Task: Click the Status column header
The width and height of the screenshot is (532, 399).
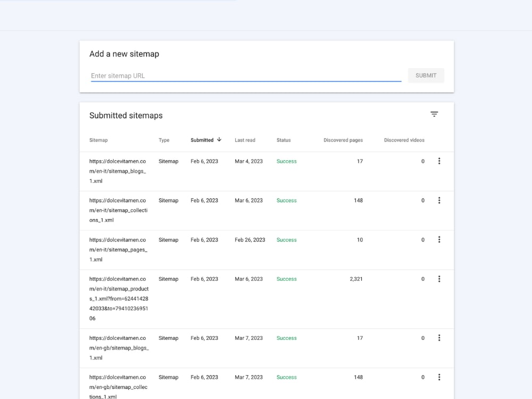Action: pos(284,140)
